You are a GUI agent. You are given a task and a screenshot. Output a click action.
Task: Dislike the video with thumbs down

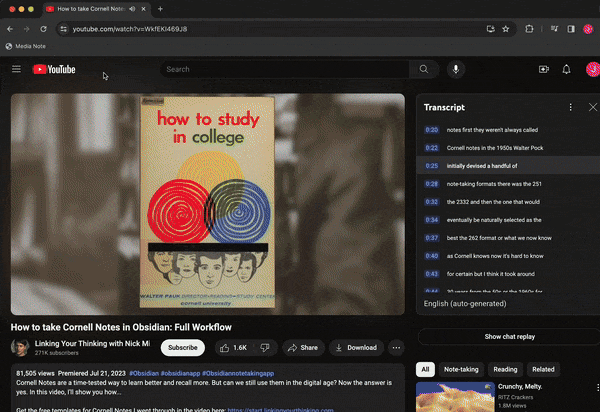point(265,348)
